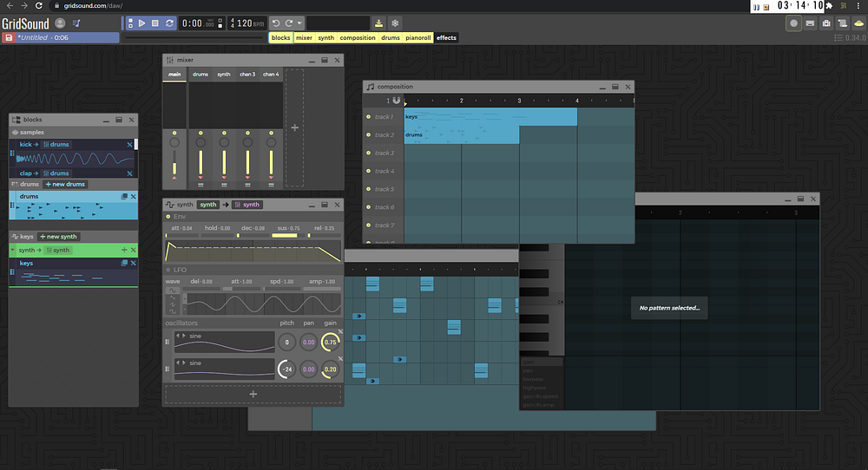Toggle the loop icon in transport

[169, 23]
